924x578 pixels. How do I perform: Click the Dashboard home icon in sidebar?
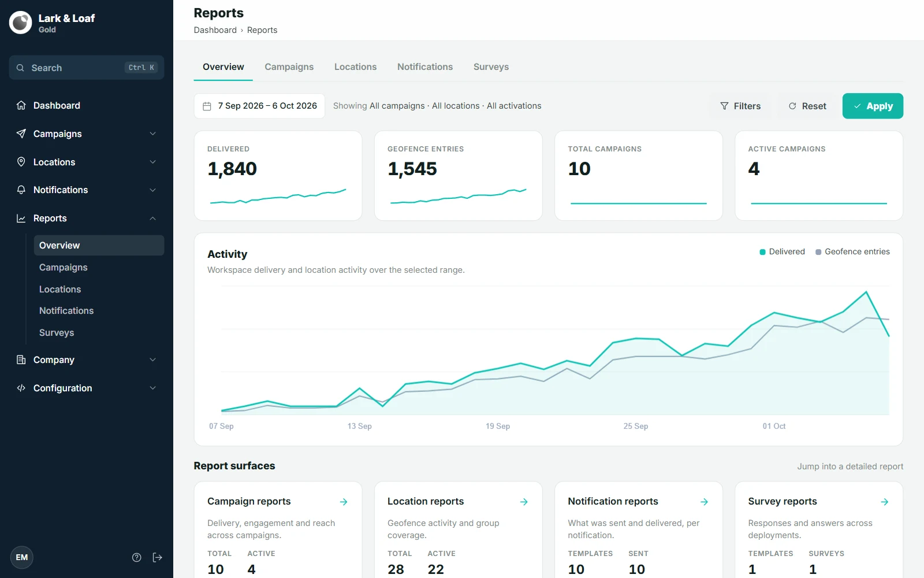click(21, 105)
